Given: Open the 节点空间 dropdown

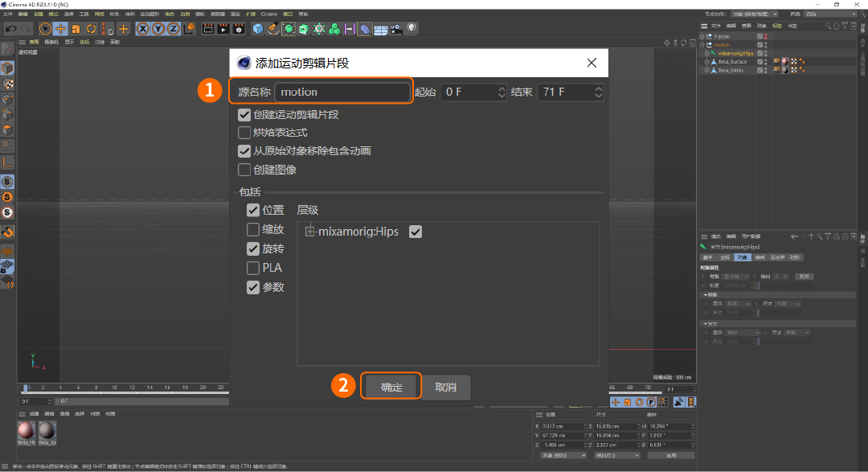Looking at the screenshot, I should click(755, 14).
